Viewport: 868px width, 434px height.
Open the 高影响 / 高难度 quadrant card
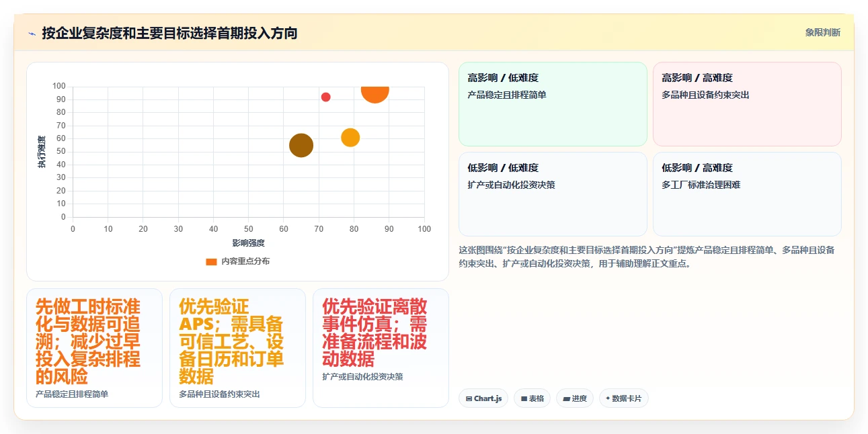(747, 104)
